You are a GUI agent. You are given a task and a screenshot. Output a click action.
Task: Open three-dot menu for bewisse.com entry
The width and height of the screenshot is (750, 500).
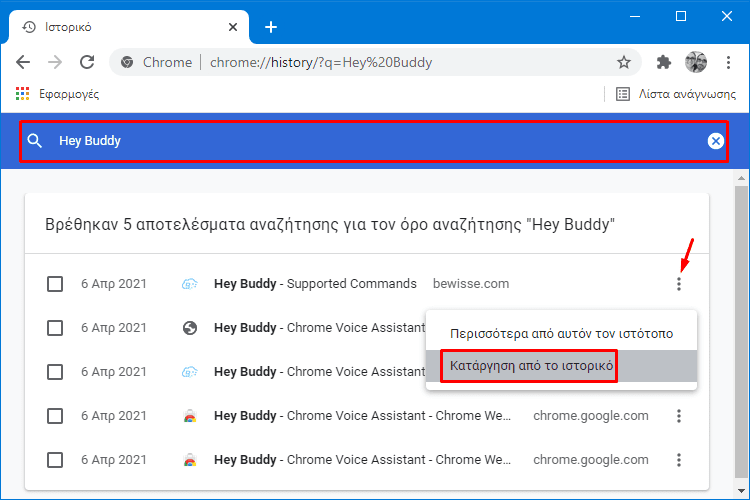[679, 284]
